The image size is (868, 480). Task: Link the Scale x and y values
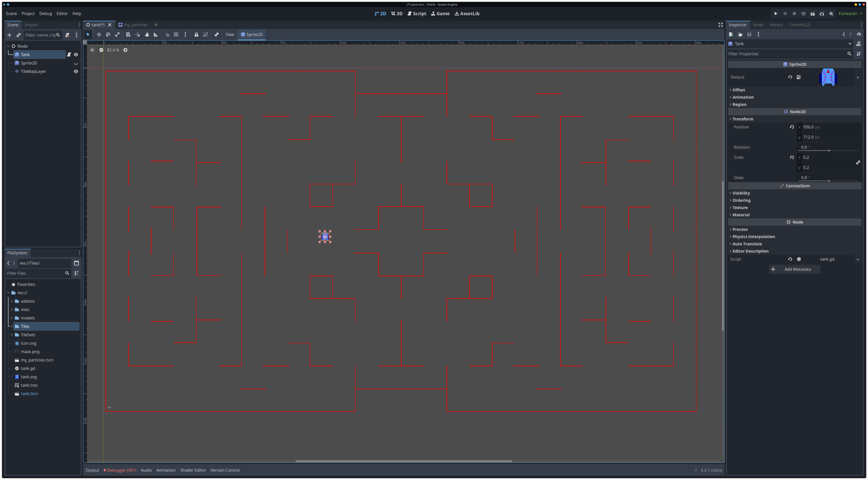click(x=858, y=162)
